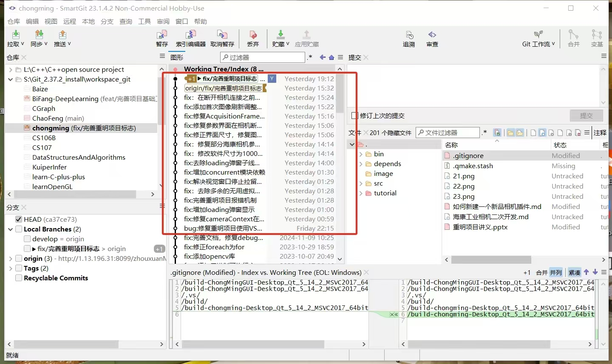Image resolution: width=612 pixels, height=364 pixels.
Task: Click the 并列 side-by-side diff button
Action: pos(555,273)
